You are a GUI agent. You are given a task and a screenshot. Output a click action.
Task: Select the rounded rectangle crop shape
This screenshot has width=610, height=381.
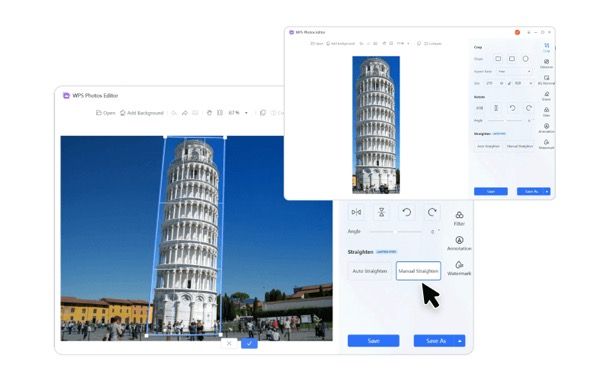pos(512,59)
